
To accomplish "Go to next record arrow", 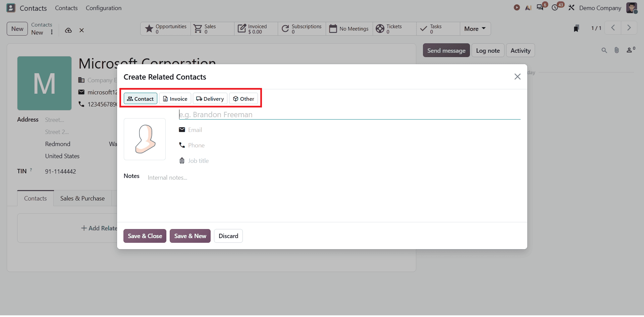I will click(x=629, y=28).
